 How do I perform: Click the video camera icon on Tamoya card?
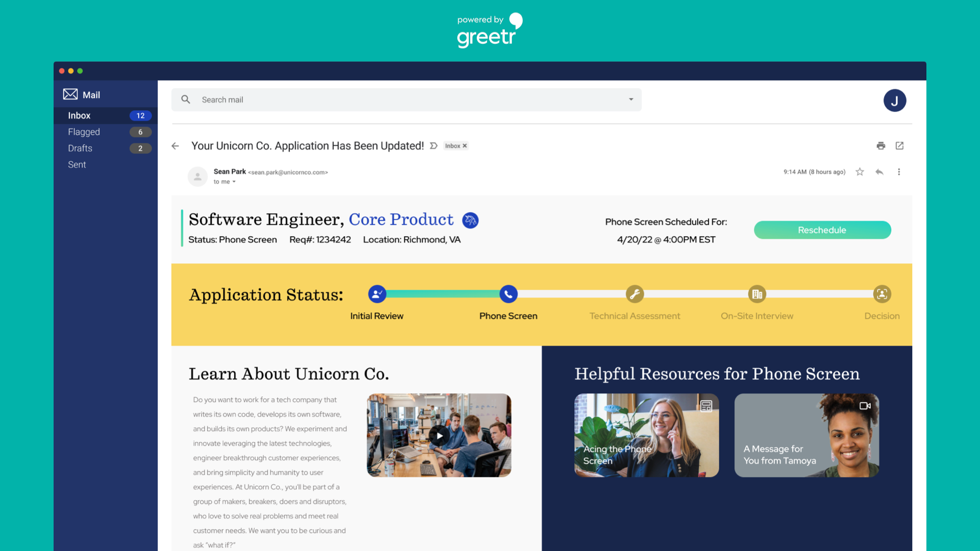(865, 406)
